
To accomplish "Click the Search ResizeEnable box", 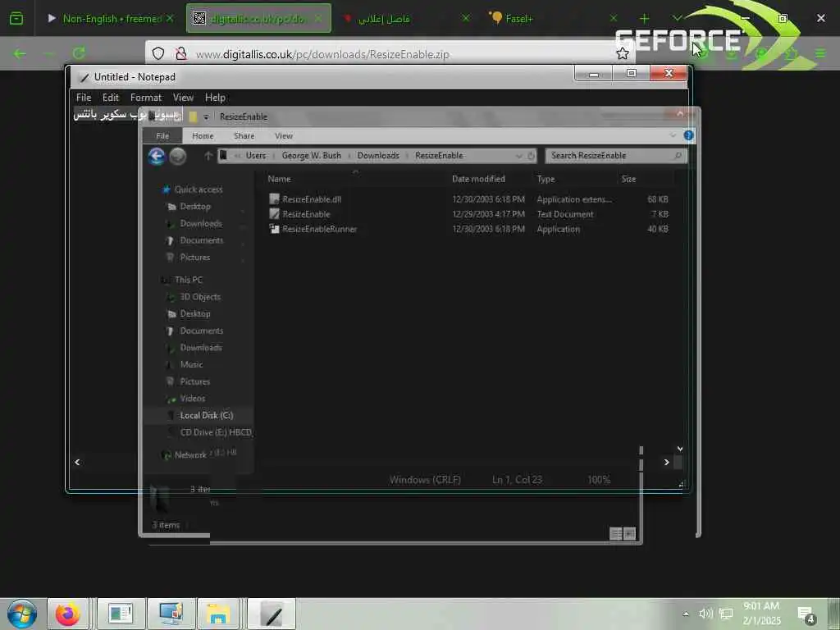I will point(615,155).
